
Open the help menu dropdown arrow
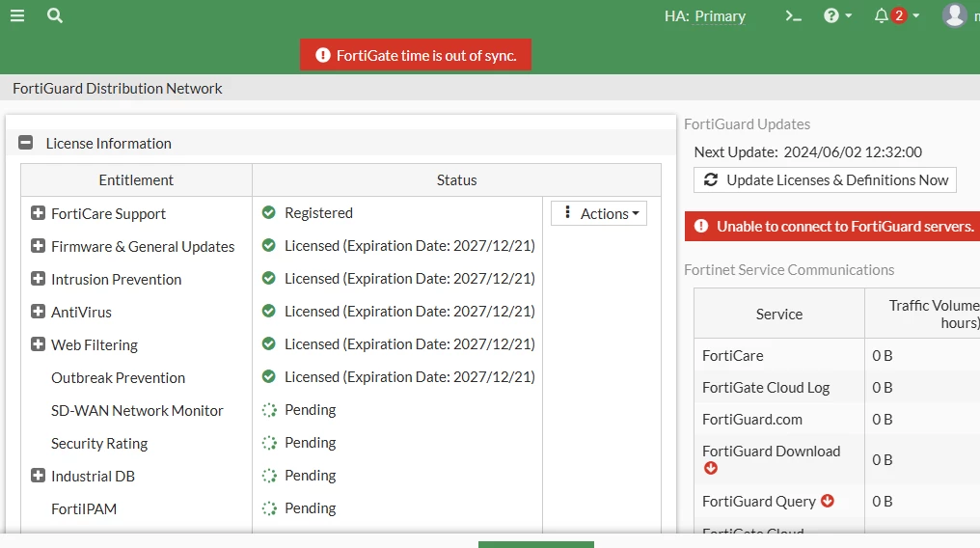(848, 15)
